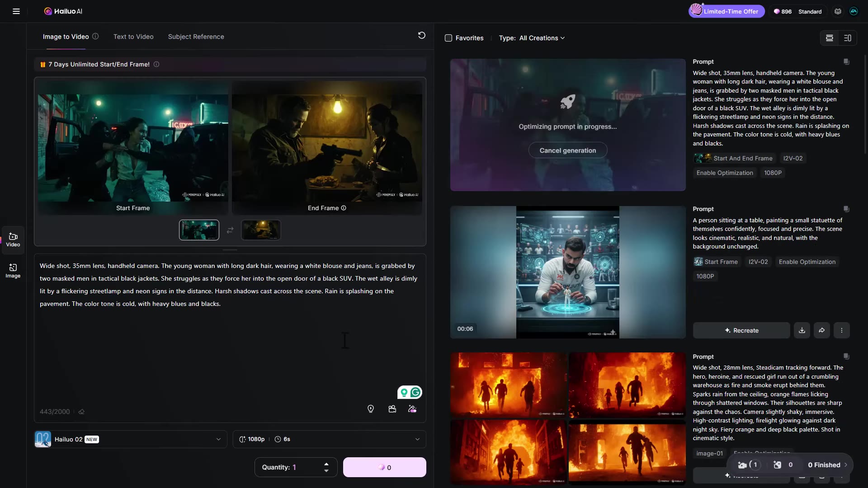The image size is (868, 488).
Task: Open Subject Reference tab
Action: point(196,37)
